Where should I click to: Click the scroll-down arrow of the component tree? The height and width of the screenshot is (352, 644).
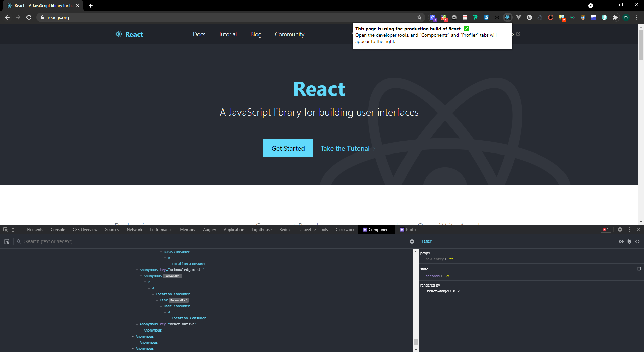tap(416, 350)
